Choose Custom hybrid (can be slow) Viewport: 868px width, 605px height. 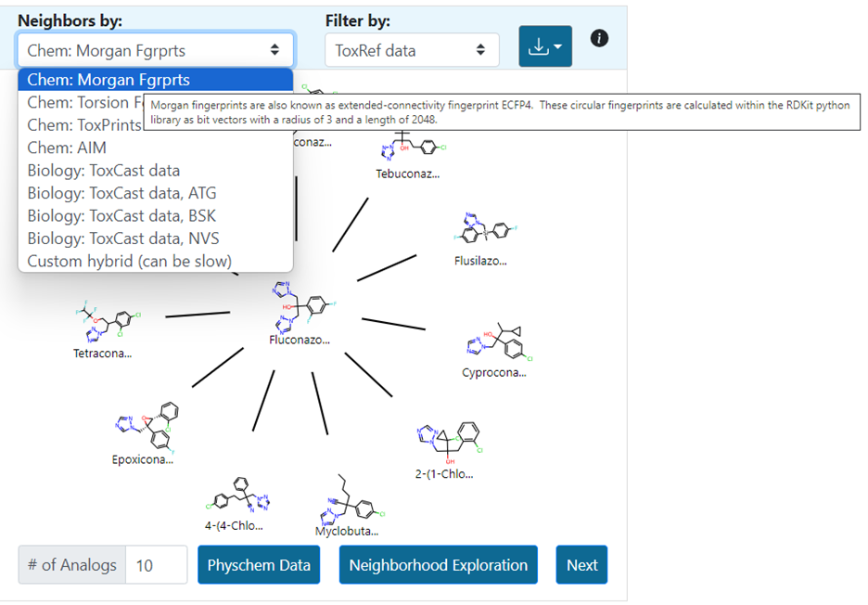pyautogui.click(x=156, y=262)
